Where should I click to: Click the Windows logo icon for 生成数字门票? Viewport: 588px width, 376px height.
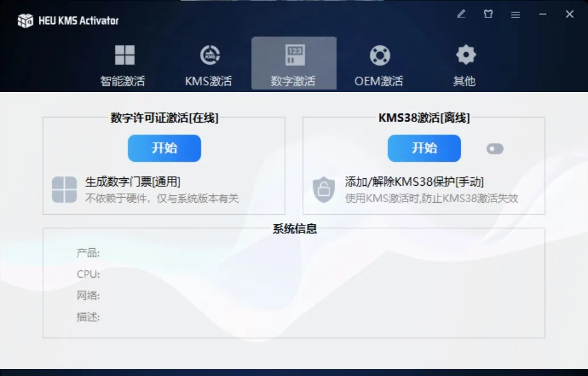64,190
